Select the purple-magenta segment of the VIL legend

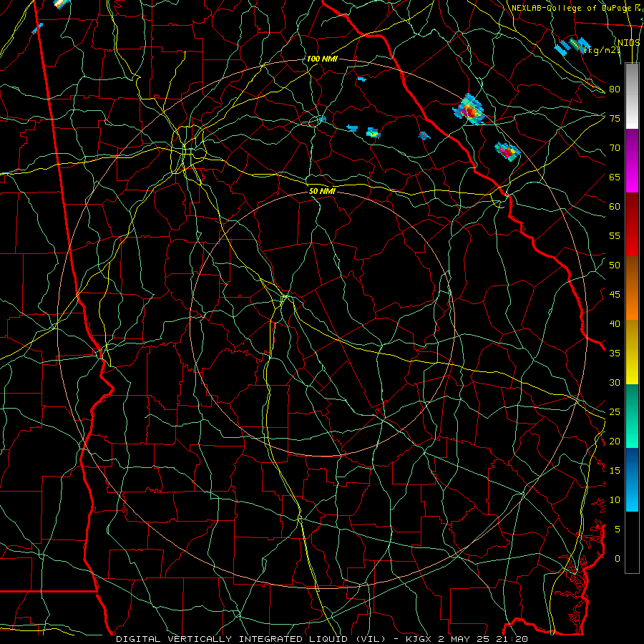point(632,160)
